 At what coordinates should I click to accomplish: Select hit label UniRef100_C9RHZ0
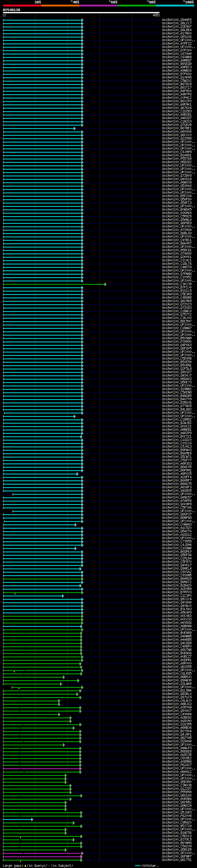[177, 822]
